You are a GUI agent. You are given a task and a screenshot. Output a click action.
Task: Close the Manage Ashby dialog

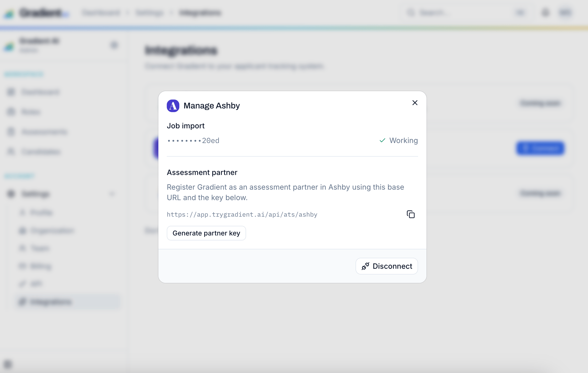pos(415,103)
